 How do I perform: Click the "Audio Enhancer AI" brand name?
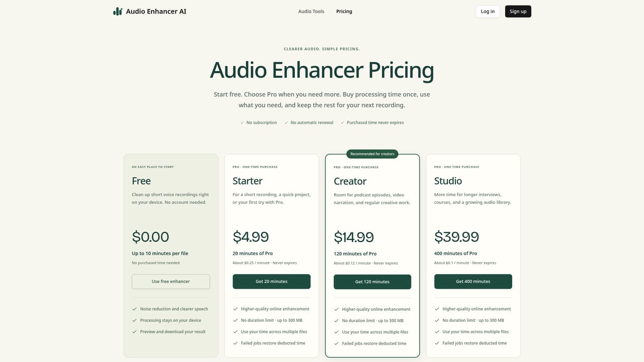click(156, 12)
